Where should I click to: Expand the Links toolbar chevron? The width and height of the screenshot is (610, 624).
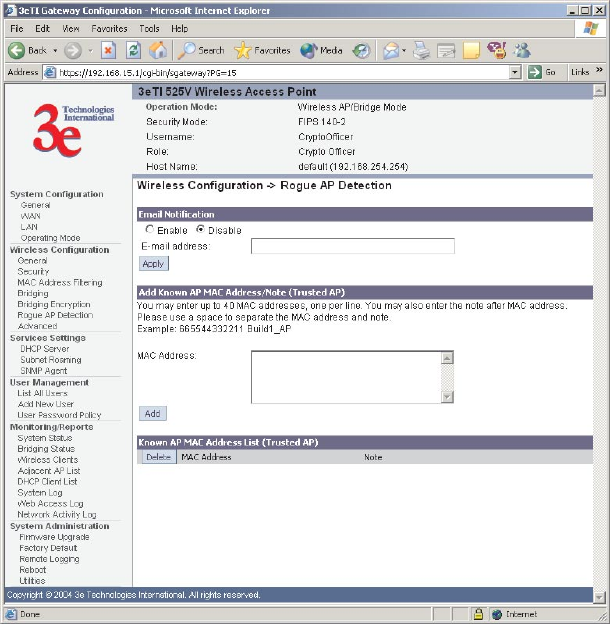[599, 70]
